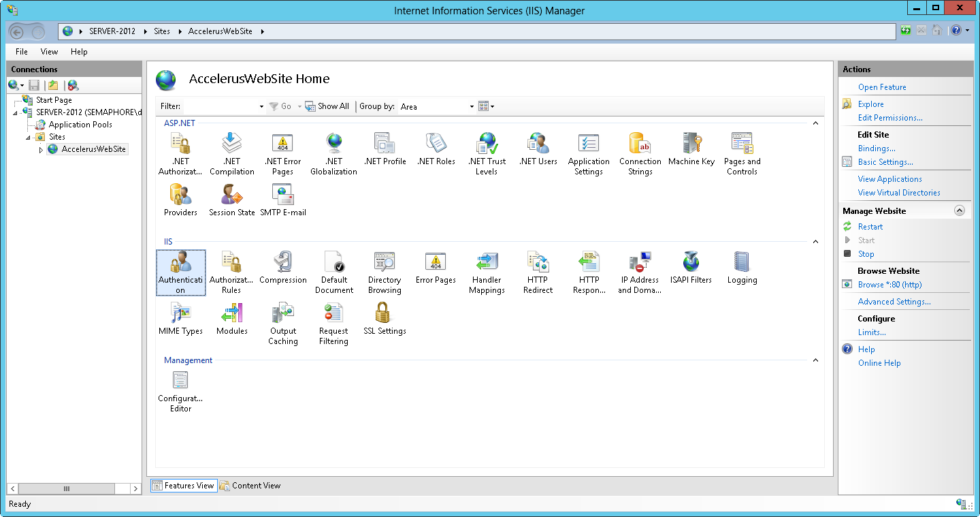Open the Modules feature

(231, 319)
